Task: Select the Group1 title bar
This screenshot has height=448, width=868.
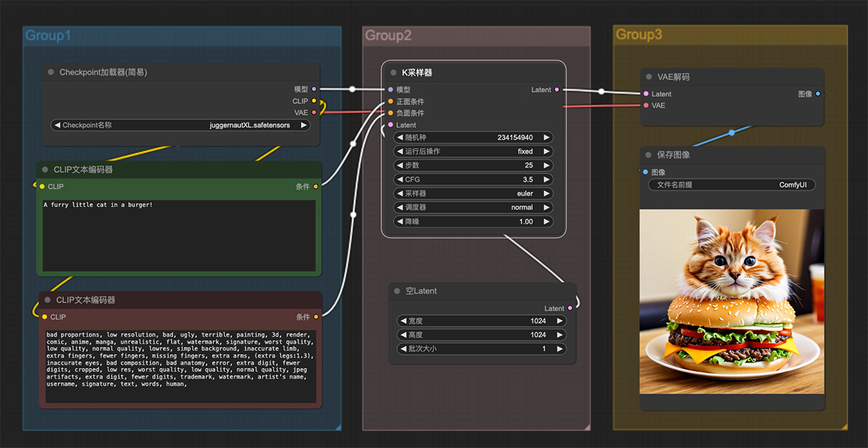Action: [182, 35]
